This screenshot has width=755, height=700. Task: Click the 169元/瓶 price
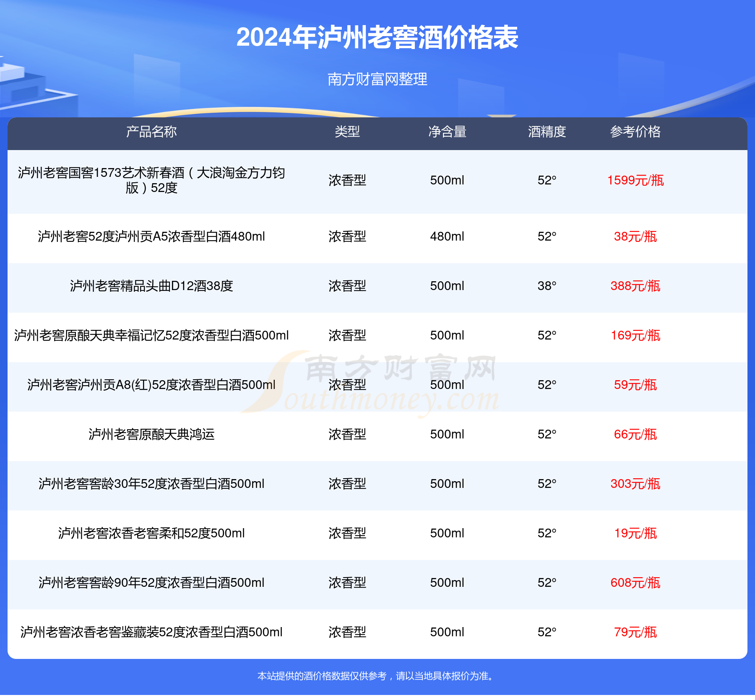635,335
